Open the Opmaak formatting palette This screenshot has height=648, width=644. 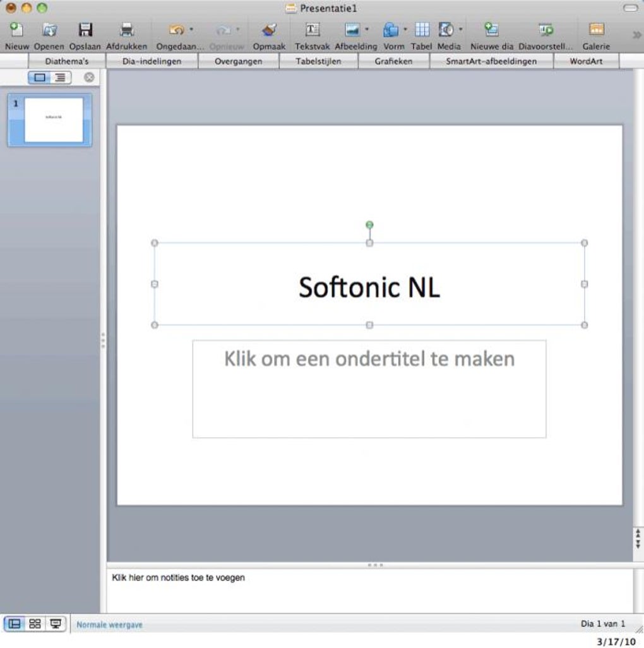(x=269, y=30)
